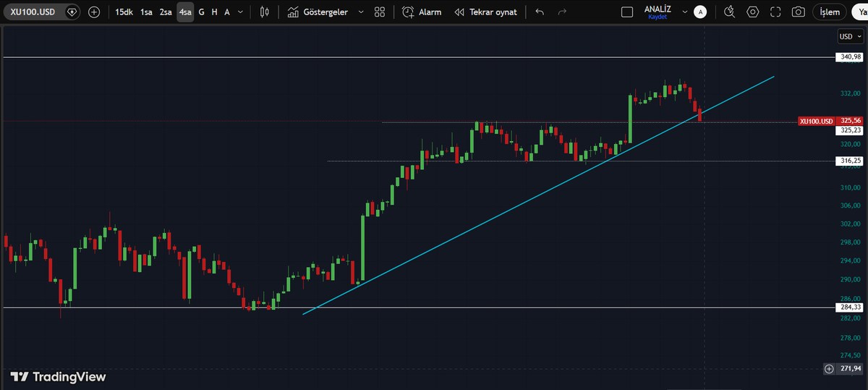Screen dimensions: 868x390
Task: Click the redo arrow
Action: click(562, 12)
